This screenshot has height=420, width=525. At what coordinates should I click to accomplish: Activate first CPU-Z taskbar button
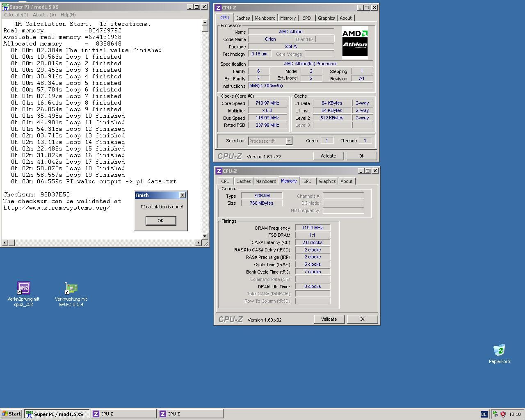123,414
